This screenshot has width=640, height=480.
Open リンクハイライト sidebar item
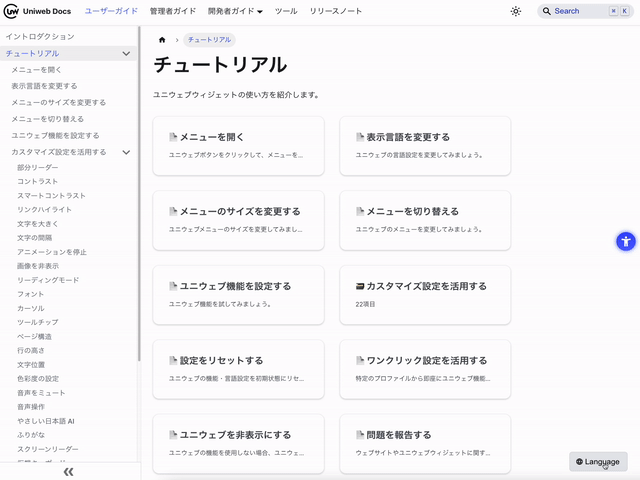pos(44,209)
